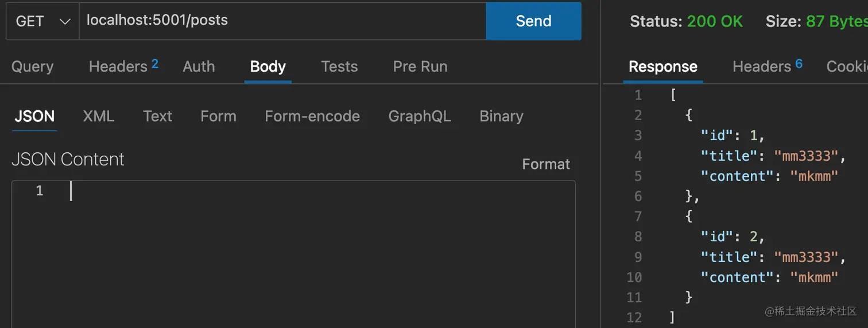The width and height of the screenshot is (868, 328).
Task: Open the Response tab
Action: pyautogui.click(x=662, y=67)
